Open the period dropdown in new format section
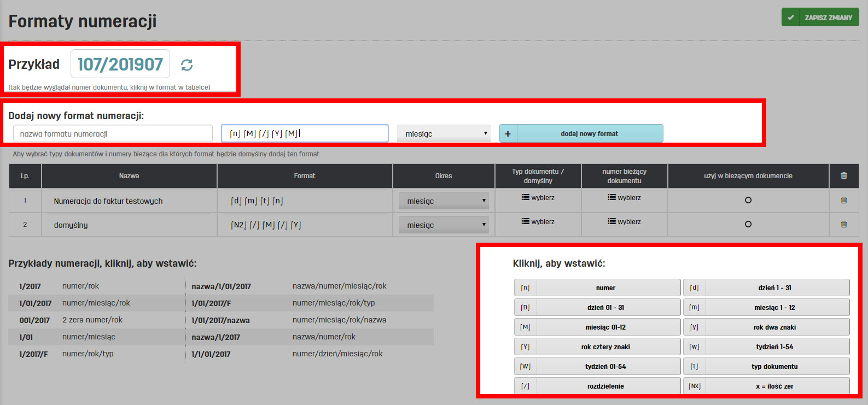The image size is (868, 405). click(444, 134)
